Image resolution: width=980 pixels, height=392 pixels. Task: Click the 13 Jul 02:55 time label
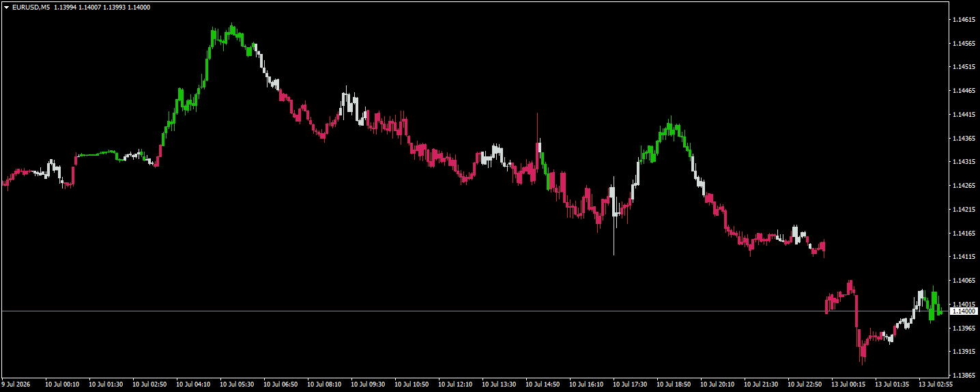pyautogui.click(x=936, y=384)
